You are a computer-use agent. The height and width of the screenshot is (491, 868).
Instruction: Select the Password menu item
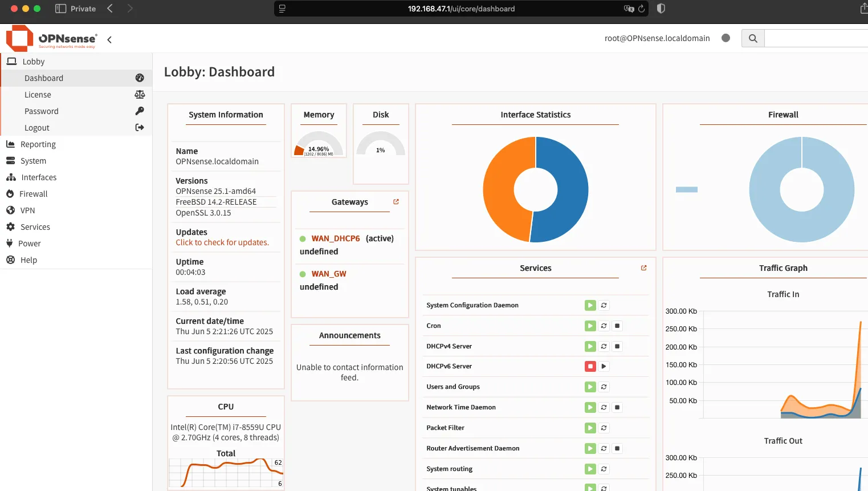41,111
